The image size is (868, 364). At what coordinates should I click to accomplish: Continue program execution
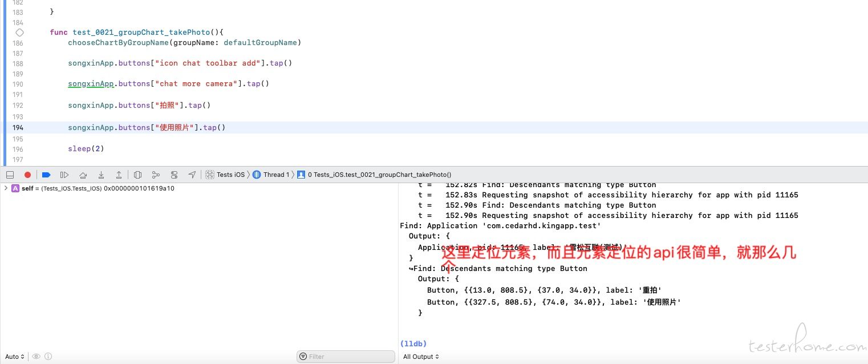tap(64, 175)
